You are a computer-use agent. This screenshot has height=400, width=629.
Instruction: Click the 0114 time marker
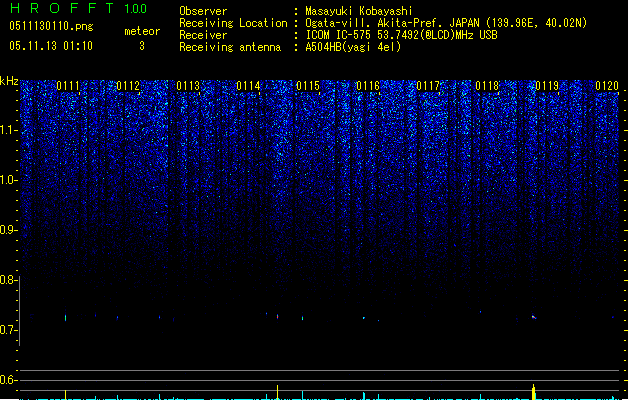click(248, 86)
